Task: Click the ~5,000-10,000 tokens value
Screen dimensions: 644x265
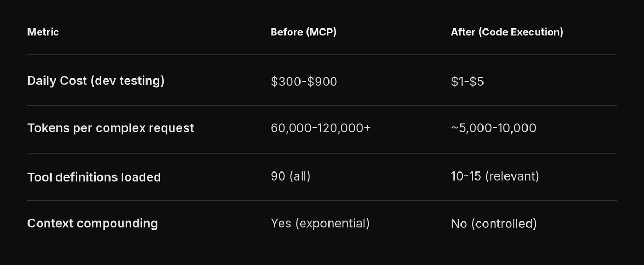Action: tap(493, 128)
